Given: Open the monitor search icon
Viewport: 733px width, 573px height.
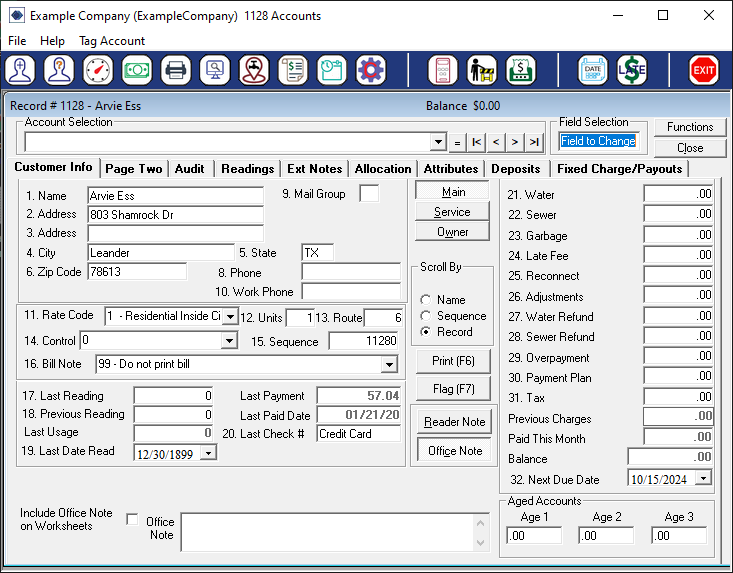Looking at the screenshot, I should click(215, 71).
